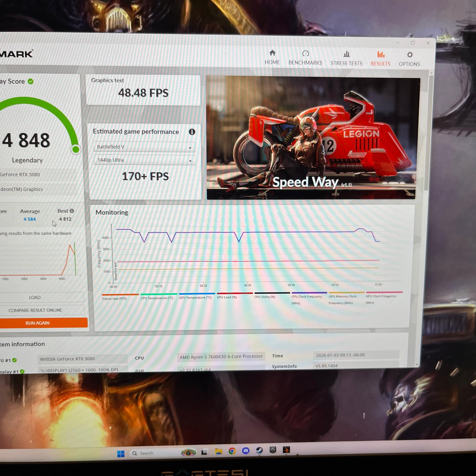This screenshot has width=476, height=476.
Task: Toggle GPU Memory Clock Frequency legend series
Action: pos(346,298)
